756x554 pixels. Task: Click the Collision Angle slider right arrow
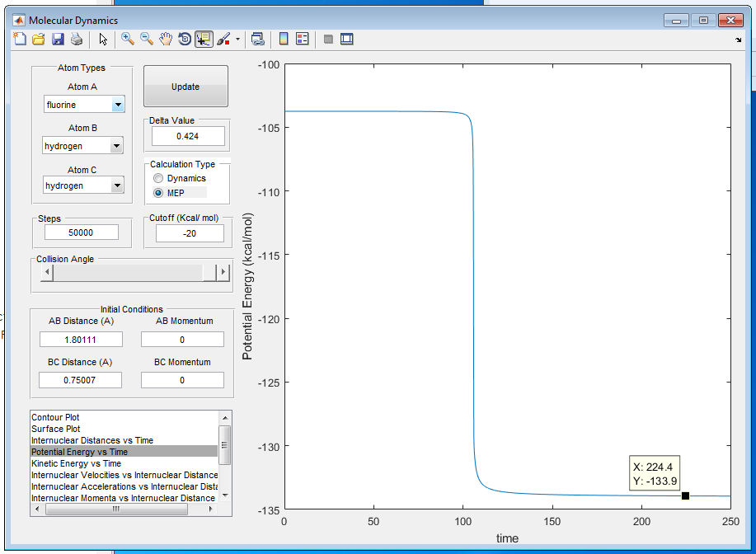coord(223,272)
